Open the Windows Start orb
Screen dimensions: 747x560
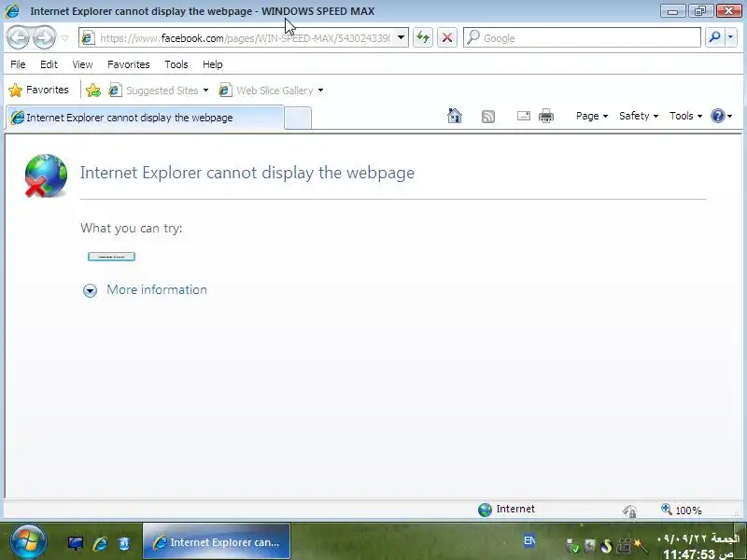(x=28, y=542)
